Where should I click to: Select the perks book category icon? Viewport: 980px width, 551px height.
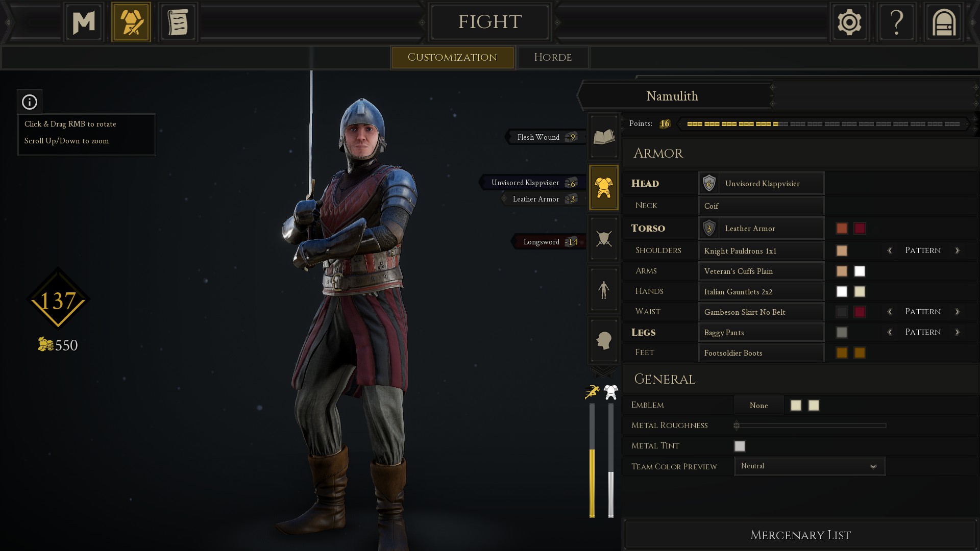tap(604, 137)
